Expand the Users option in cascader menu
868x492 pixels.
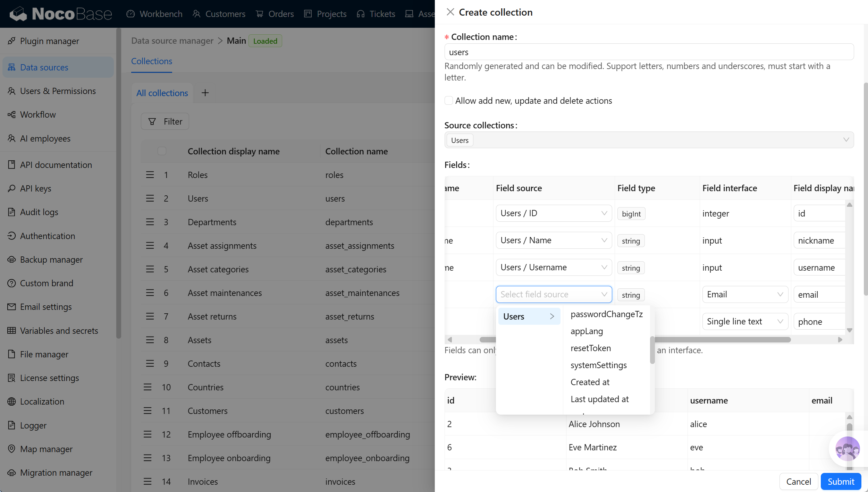(x=529, y=316)
